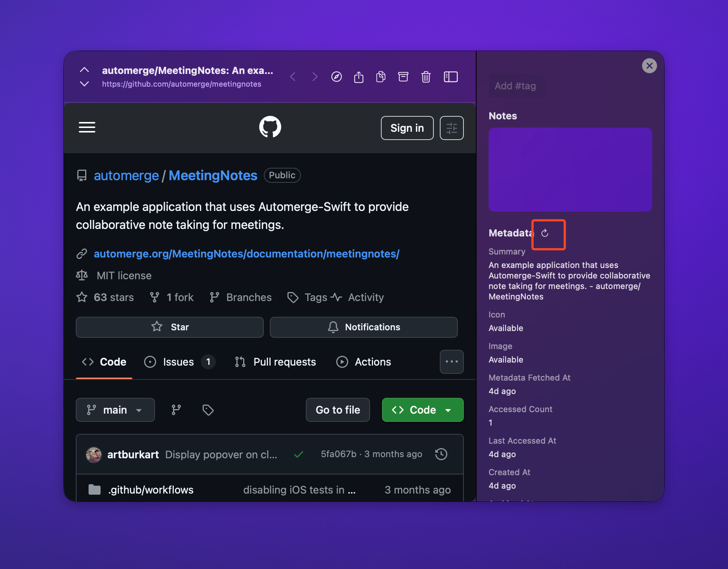728x569 pixels.
Task: Click the Summary text in Metadata
Action: pyautogui.click(x=569, y=281)
